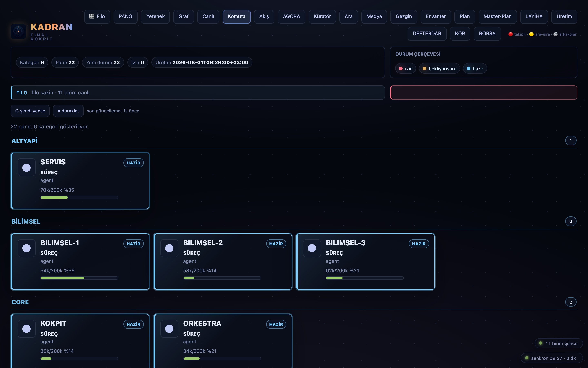Click the Üretim timestamp chip
Screen dimensions: 588x368
202,62
